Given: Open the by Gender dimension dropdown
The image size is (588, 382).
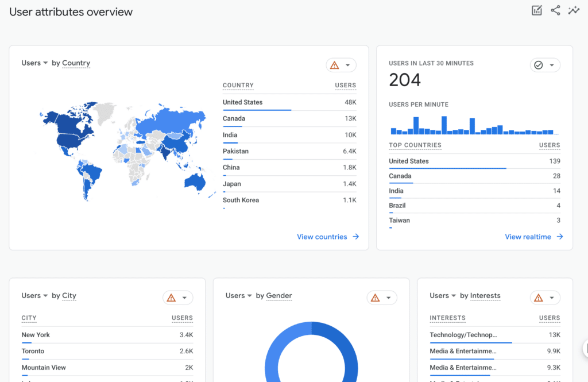Looking at the screenshot, I should (x=279, y=296).
